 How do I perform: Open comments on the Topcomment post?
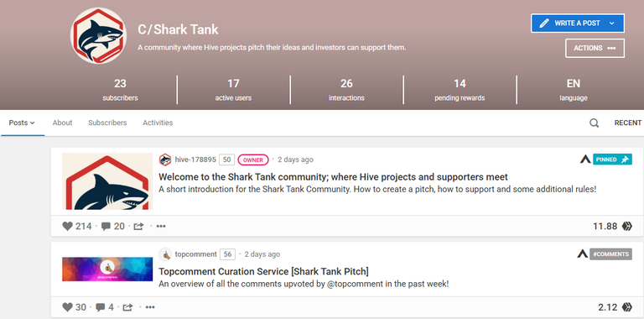click(x=101, y=307)
